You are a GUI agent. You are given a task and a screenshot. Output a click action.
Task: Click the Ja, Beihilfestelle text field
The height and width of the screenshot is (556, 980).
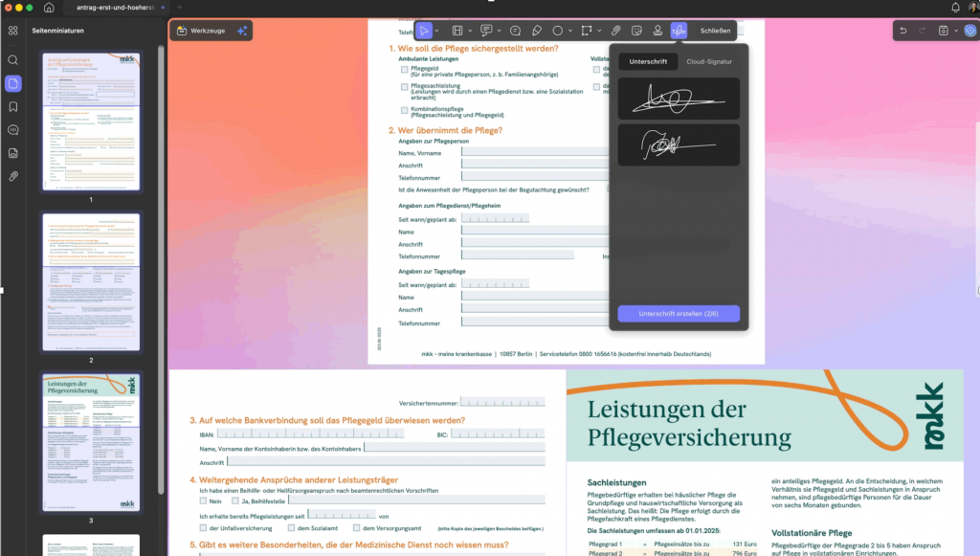tap(417, 500)
